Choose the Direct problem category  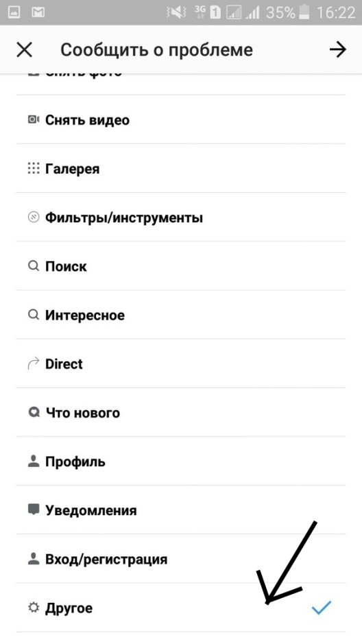click(181, 363)
